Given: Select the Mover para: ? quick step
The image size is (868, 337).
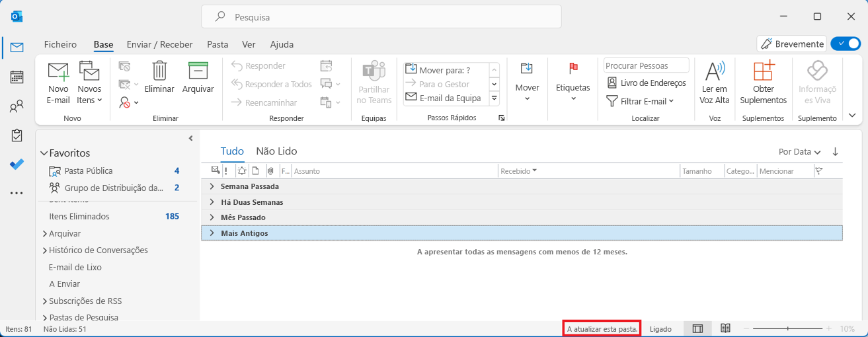Looking at the screenshot, I should tap(446, 69).
